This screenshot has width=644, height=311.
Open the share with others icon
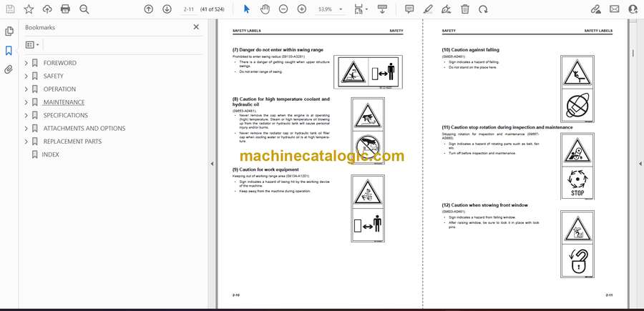(x=633, y=9)
